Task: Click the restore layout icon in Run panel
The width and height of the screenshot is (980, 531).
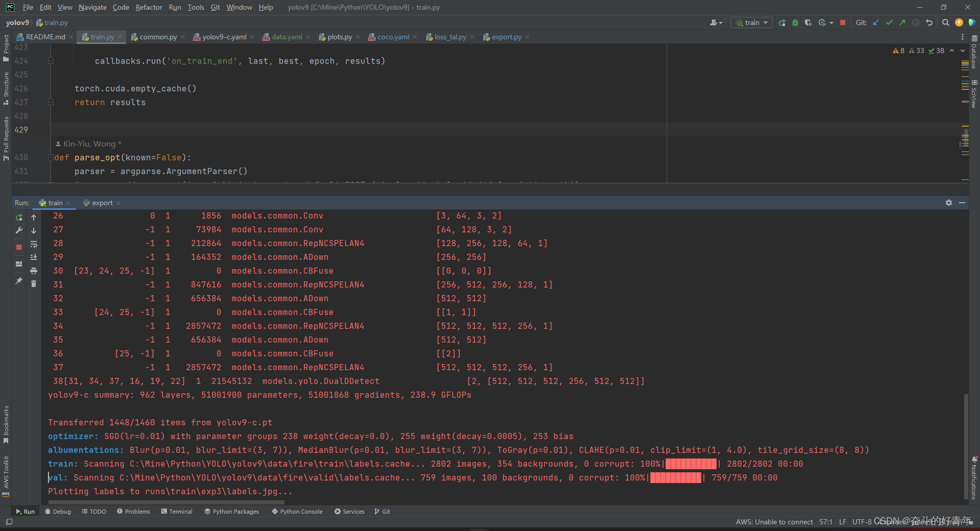Action: [x=19, y=264]
